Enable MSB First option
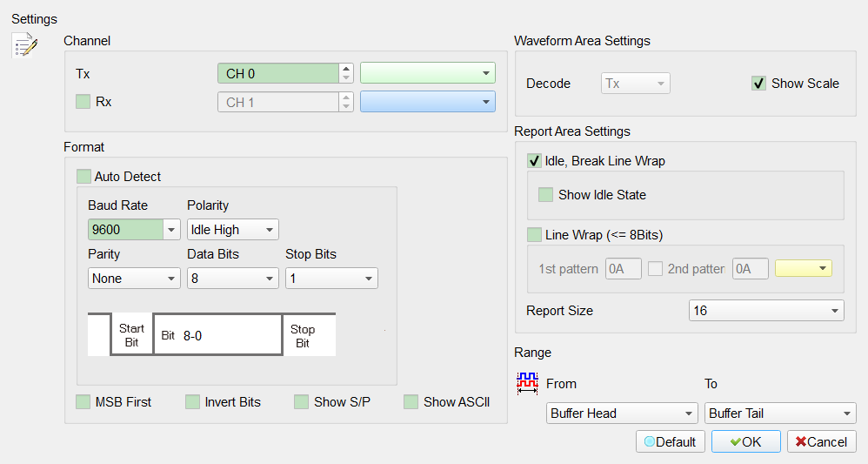The image size is (868, 464). coord(83,402)
